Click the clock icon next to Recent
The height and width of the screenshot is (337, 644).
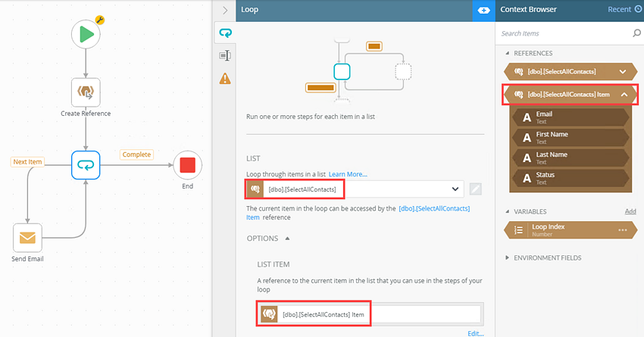point(638,9)
